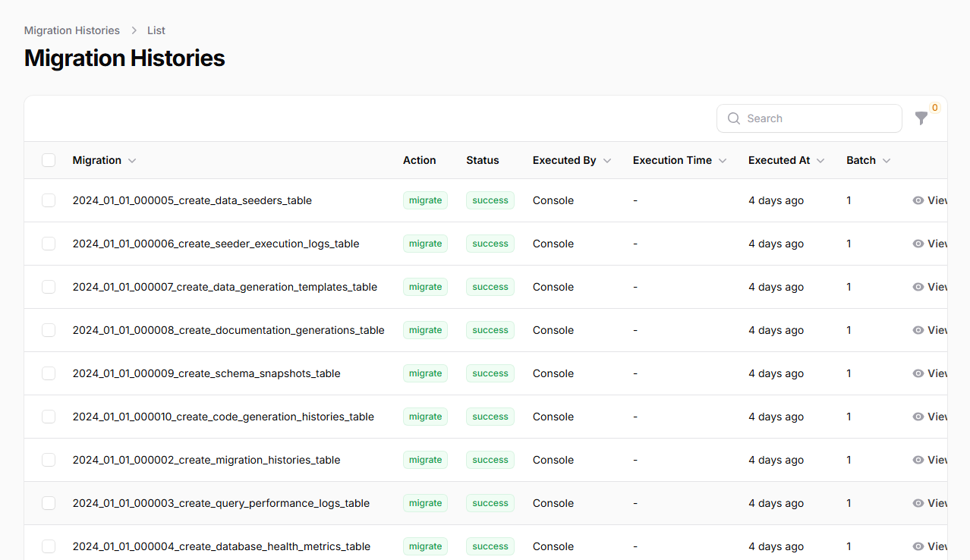Click Console in create_migration_histories_table row
Viewport: 970px width, 560px height.
[553, 460]
